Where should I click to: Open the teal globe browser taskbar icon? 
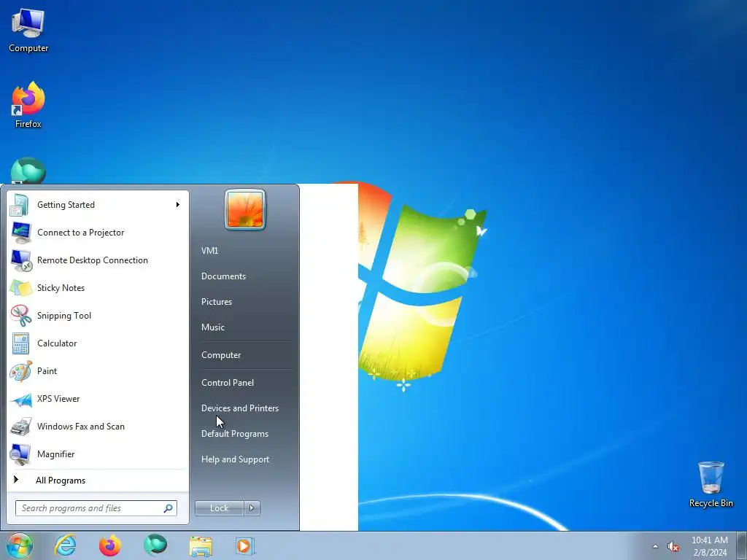click(155, 545)
